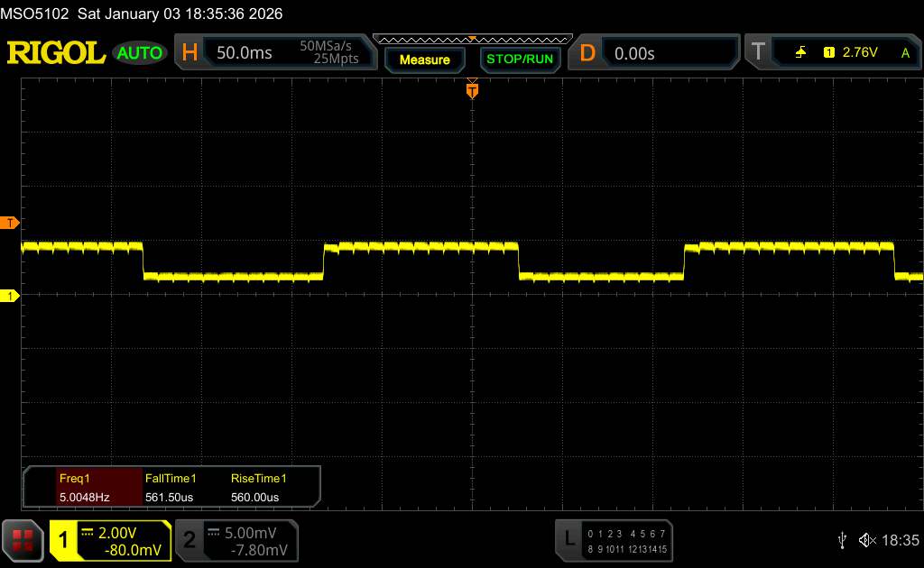Open trigger settings via T icon
This screenshot has width=924, height=568.
(758, 53)
